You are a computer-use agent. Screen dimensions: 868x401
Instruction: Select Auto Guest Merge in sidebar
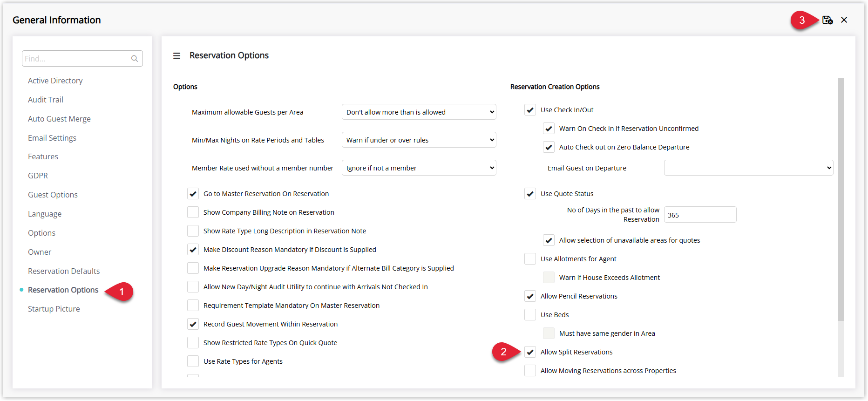coord(59,119)
